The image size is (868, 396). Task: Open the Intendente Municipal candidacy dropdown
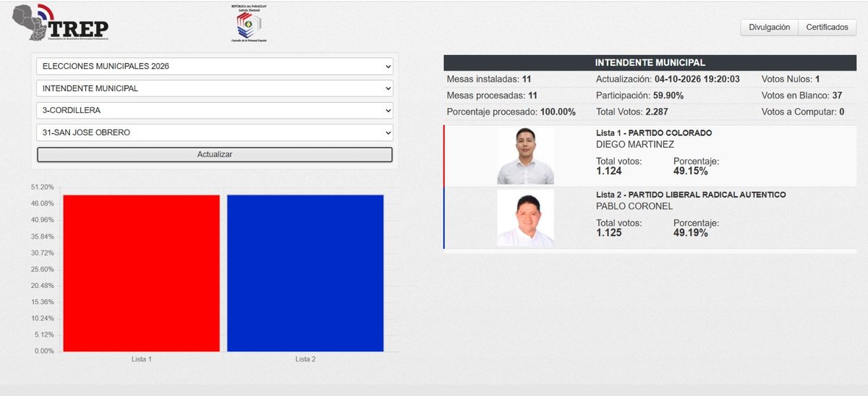[x=215, y=88]
